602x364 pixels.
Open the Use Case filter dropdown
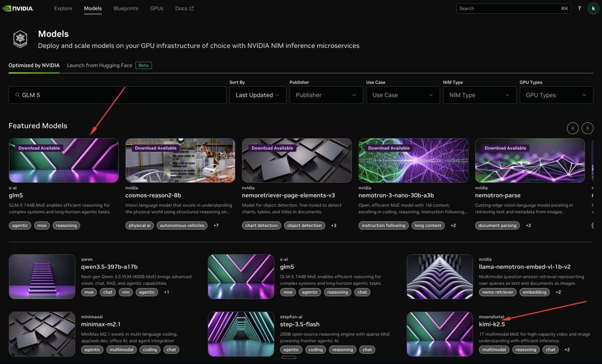point(403,95)
